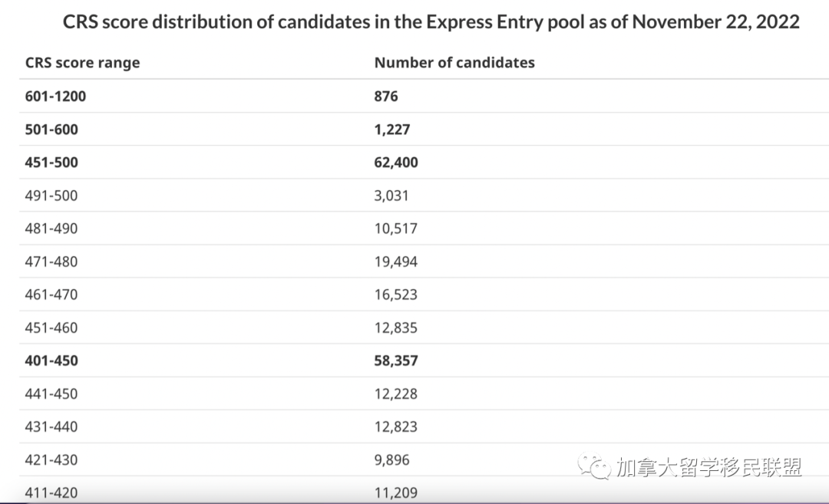Image resolution: width=829 pixels, height=504 pixels.
Task: Click the "Number of candidates" column header
Action: [x=454, y=63]
